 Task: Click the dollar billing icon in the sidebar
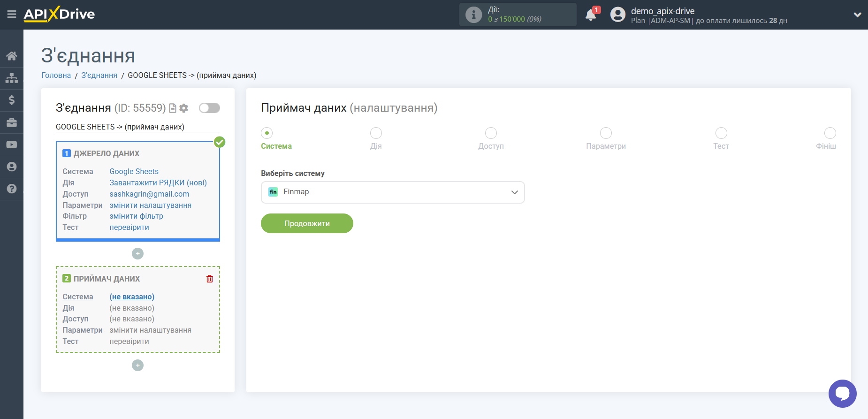12,100
